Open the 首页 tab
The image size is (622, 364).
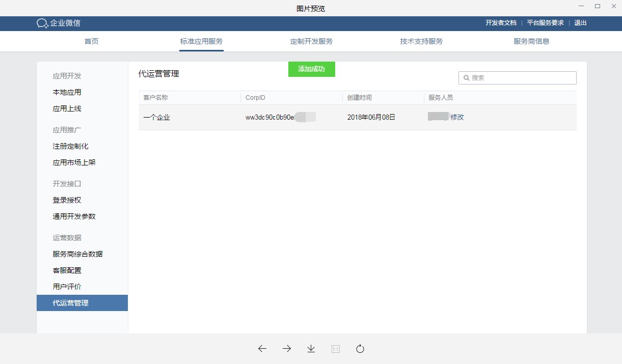[x=92, y=41]
